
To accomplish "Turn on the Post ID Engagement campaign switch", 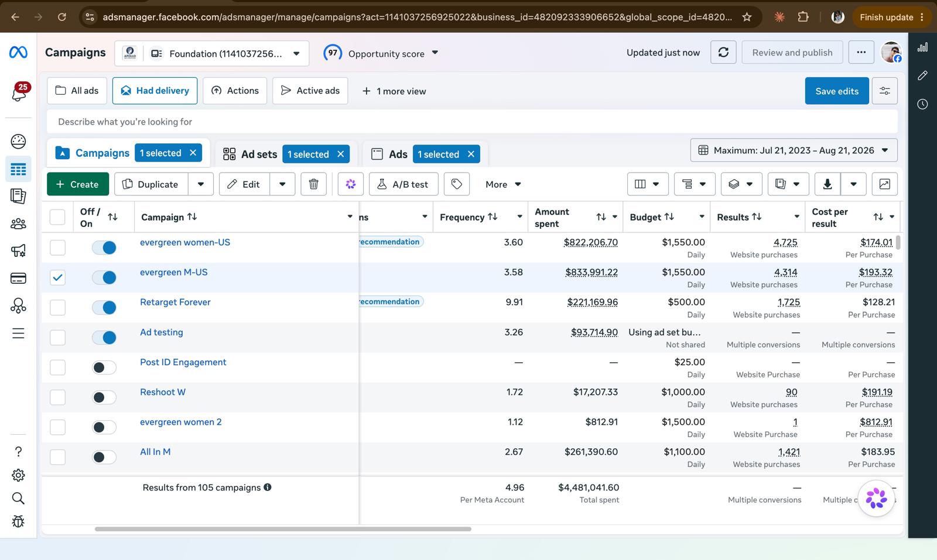I will coord(104,367).
